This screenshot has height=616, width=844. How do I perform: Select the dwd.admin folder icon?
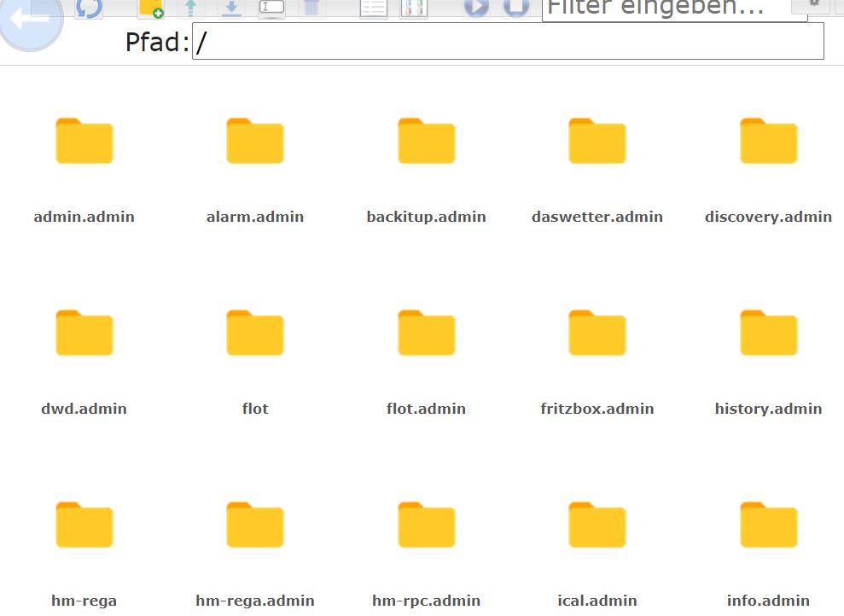coord(84,333)
